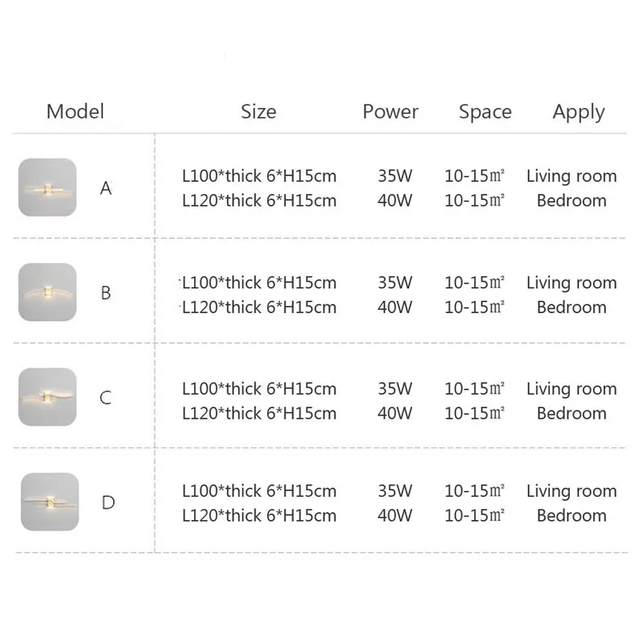Click first 10-15㎡ space value in row B
644x644 pixels.
point(474,283)
